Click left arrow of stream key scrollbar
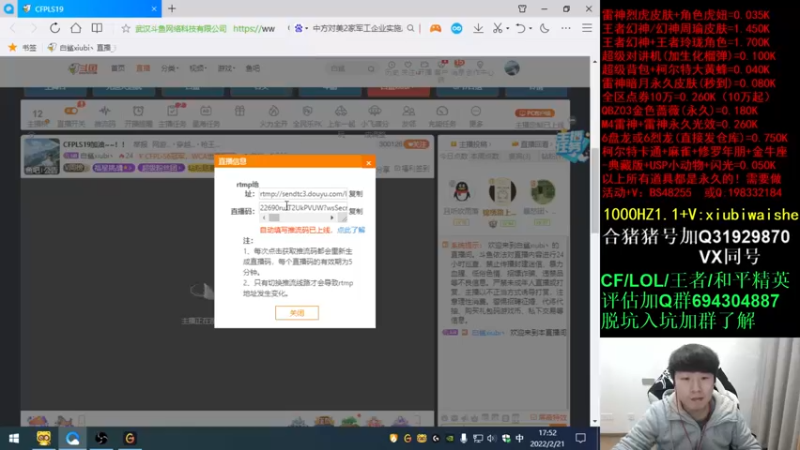800x450 pixels. click(264, 218)
